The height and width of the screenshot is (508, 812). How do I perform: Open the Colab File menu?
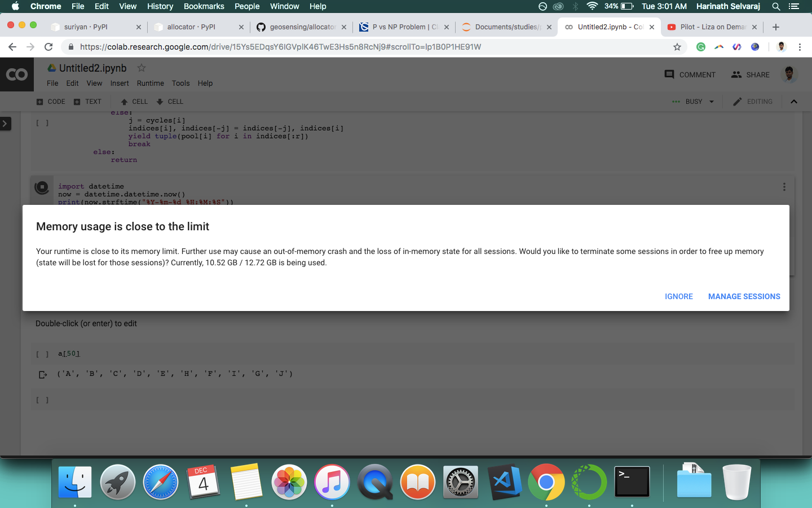click(52, 83)
